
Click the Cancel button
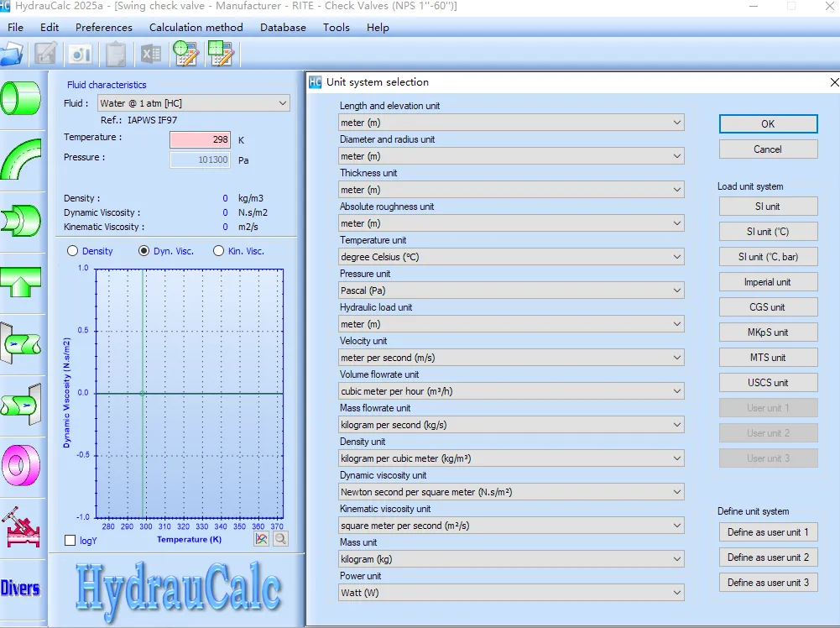[x=768, y=149]
